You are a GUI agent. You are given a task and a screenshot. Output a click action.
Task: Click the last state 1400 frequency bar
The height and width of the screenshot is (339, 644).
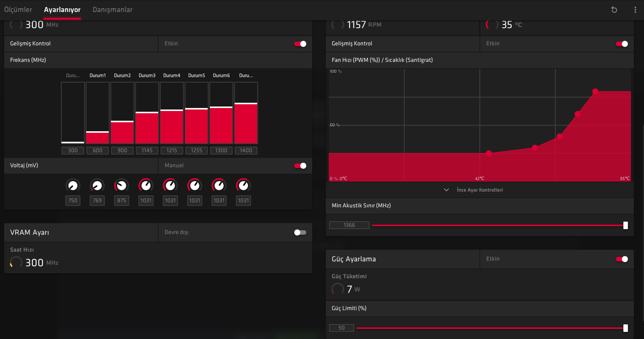click(x=246, y=113)
